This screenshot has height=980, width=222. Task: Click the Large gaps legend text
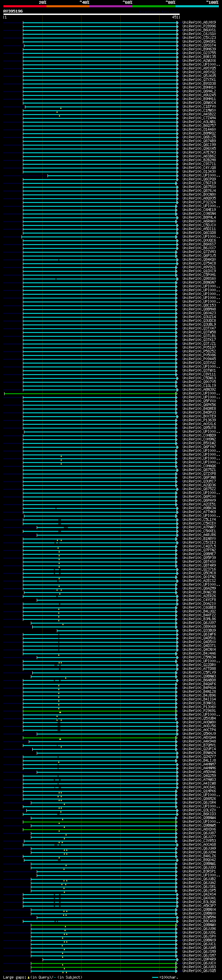(x=15, y=977)
